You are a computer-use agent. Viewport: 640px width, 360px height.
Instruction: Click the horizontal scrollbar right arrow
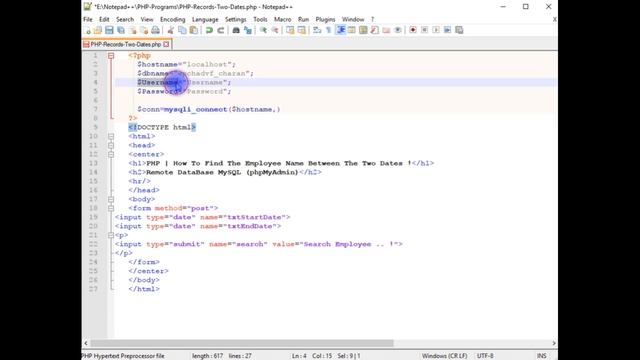[554, 343]
